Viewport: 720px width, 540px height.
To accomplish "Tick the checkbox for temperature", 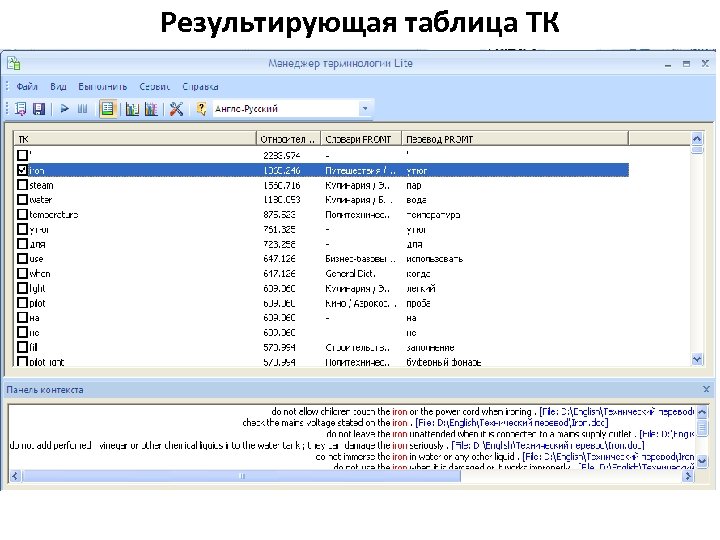I will [x=22, y=214].
